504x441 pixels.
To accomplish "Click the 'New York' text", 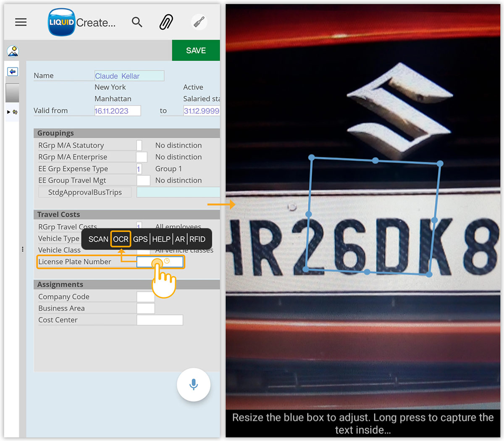I will click(x=110, y=87).
